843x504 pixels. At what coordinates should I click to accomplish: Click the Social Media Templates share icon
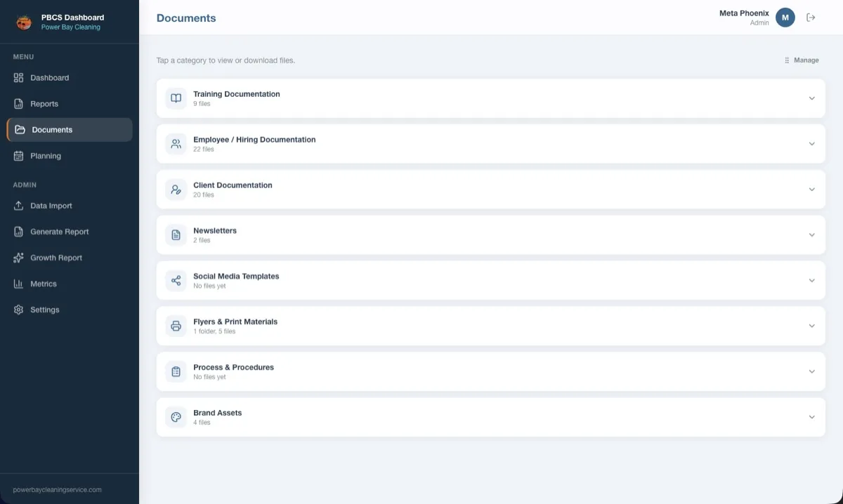(x=176, y=281)
